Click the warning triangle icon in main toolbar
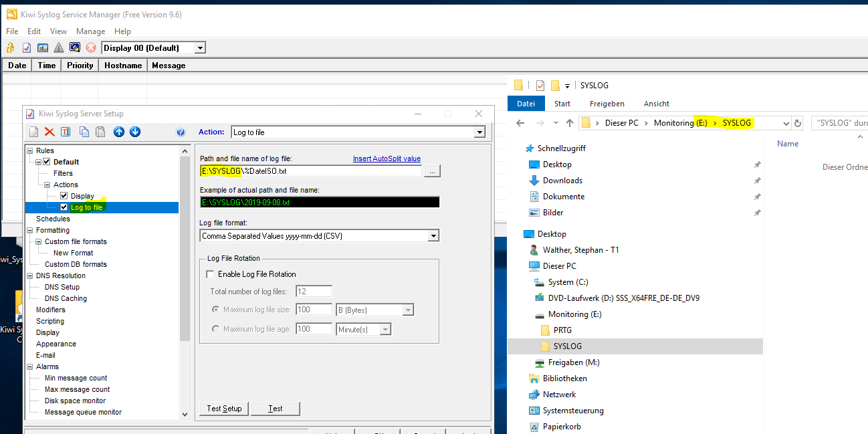Viewport: 868px width, 434px height. click(59, 47)
